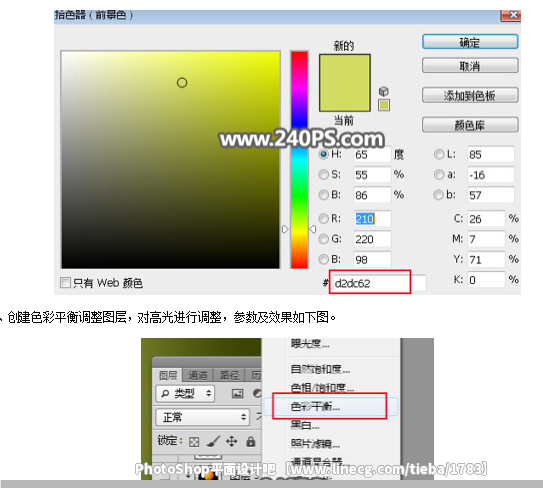Click the out-of-gamut warning cube icon
Image resolution: width=543 pixels, height=488 pixels.
(x=383, y=91)
